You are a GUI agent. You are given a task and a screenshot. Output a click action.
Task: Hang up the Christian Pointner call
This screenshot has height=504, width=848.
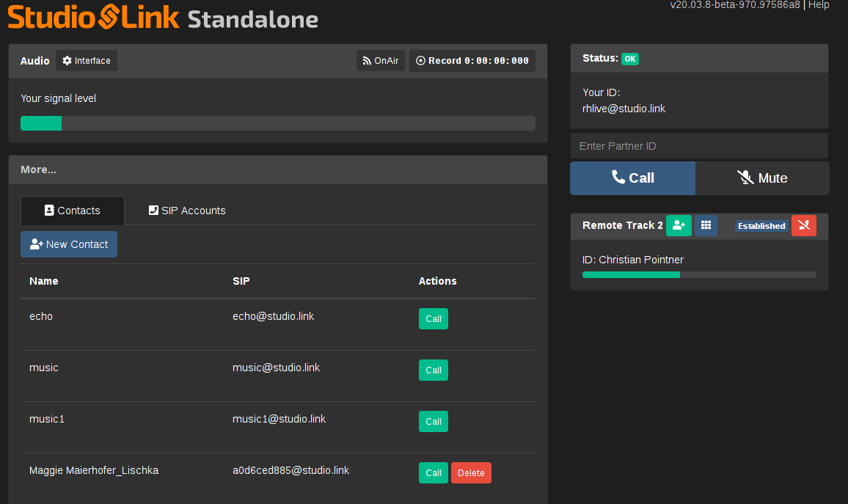coord(804,226)
